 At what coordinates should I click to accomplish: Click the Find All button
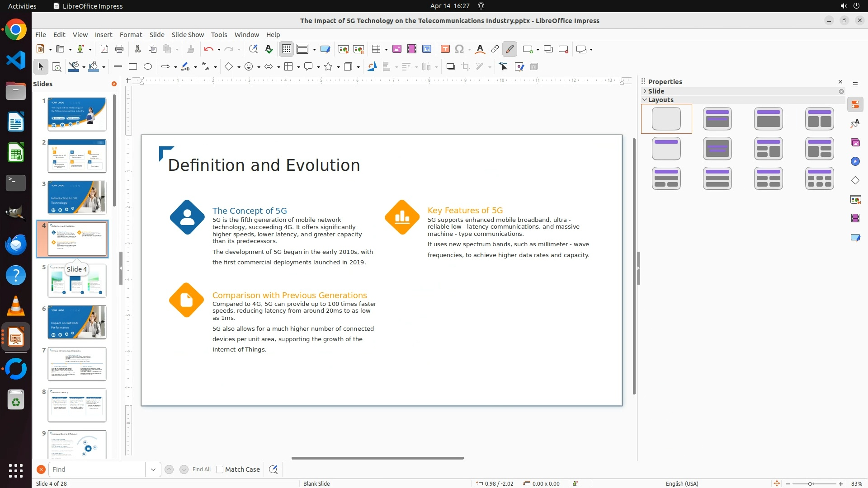(201, 469)
